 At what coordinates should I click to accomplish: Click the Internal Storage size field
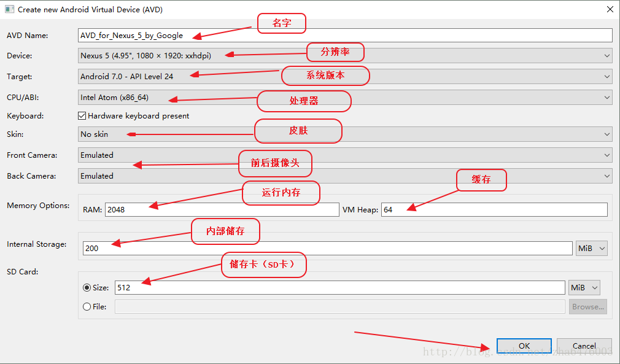[327, 248]
